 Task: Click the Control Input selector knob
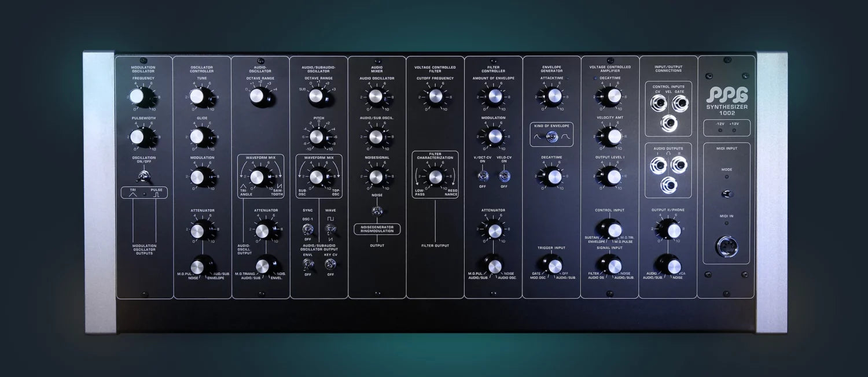(x=611, y=228)
